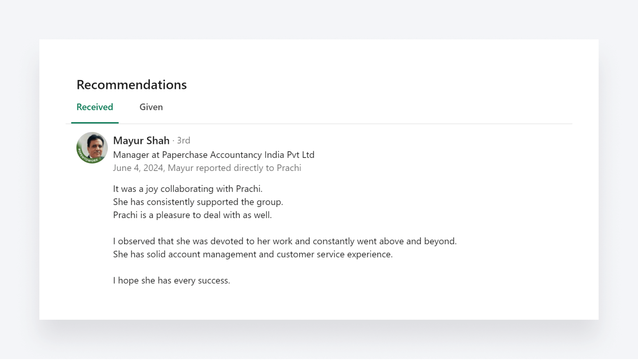This screenshot has height=364, width=638.
Task: Click "I hope she has every success" line
Action: pos(171,281)
